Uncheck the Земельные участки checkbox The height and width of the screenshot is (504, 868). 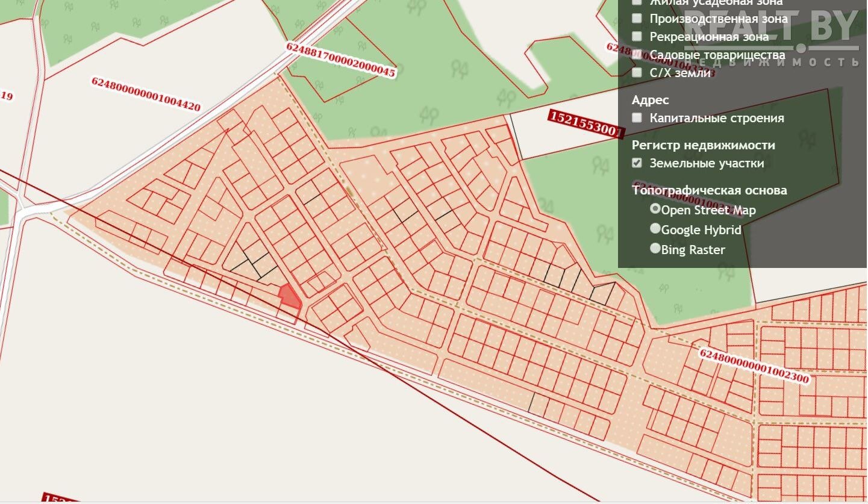tap(637, 163)
